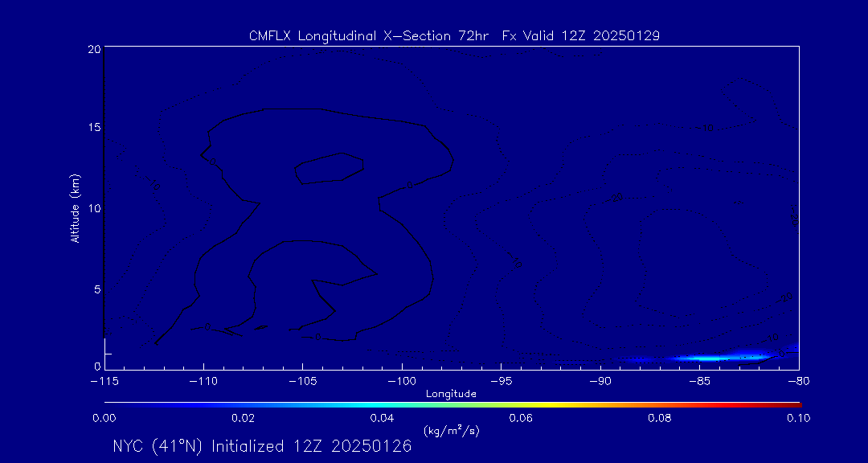The image size is (868, 463).
Task: Click the longitude tick label -110
Action: click(203, 382)
